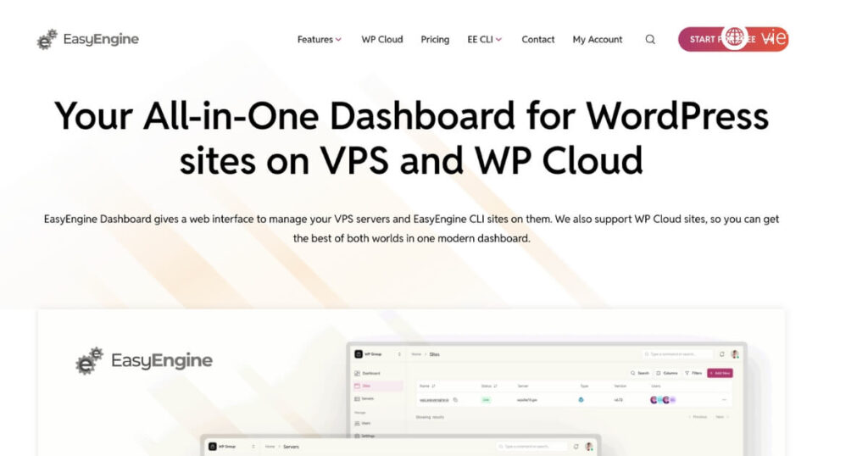
Task: Open Columns chooser in Sites preview
Action: click(x=667, y=373)
